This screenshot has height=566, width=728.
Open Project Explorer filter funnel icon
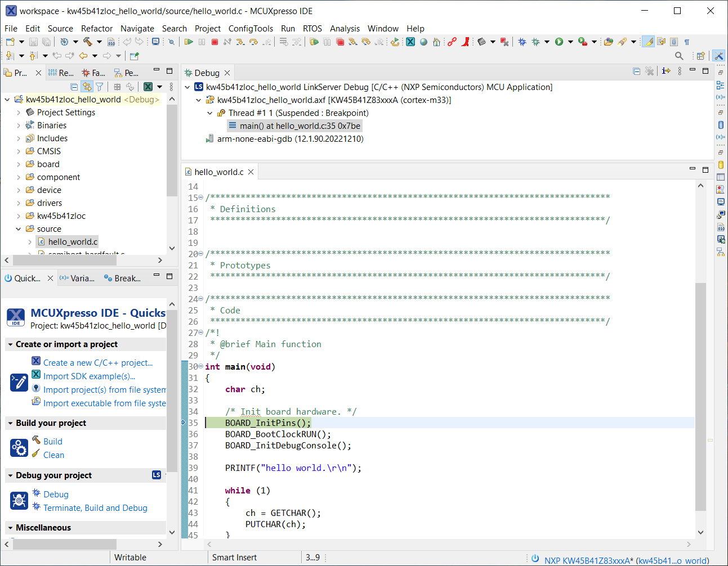(100, 87)
